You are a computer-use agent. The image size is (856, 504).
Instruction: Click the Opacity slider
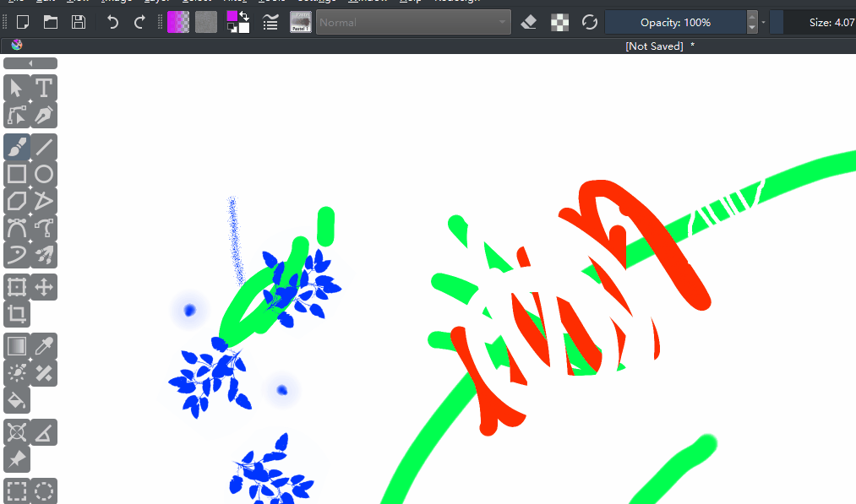click(x=676, y=22)
